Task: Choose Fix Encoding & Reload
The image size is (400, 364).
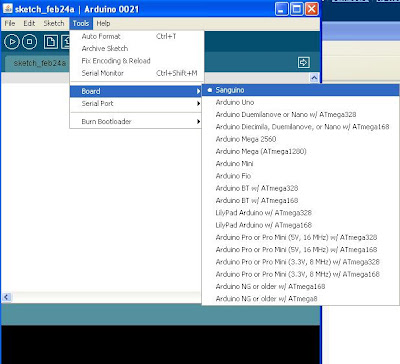Action: [x=137, y=61]
